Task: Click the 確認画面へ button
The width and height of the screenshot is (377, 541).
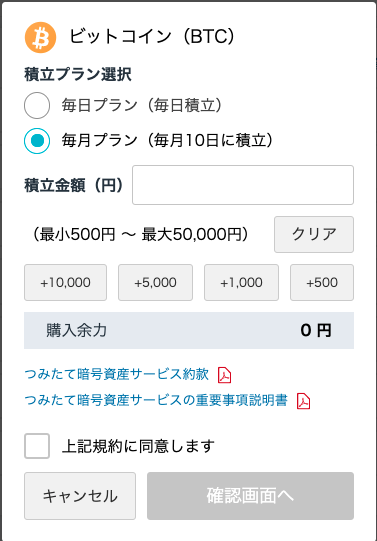Action: click(250, 496)
